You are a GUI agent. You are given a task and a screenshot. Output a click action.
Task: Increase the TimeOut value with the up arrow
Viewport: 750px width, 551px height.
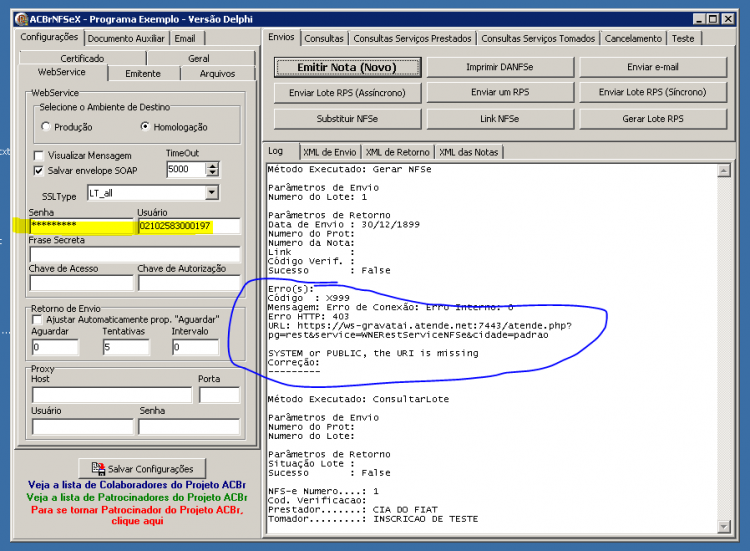pyautogui.click(x=212, y=165)
